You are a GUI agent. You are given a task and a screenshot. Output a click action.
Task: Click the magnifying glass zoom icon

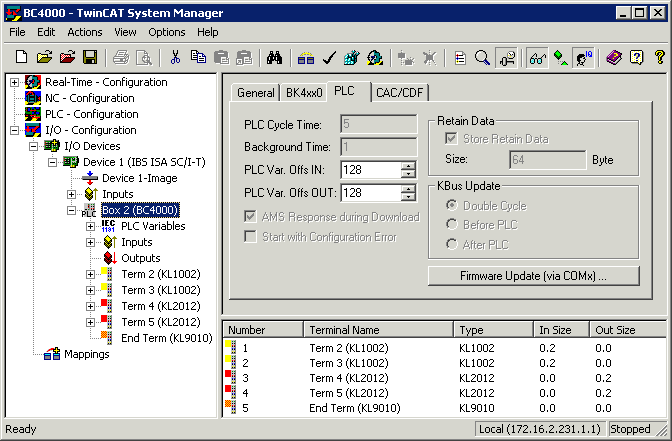tap(482, 57)
